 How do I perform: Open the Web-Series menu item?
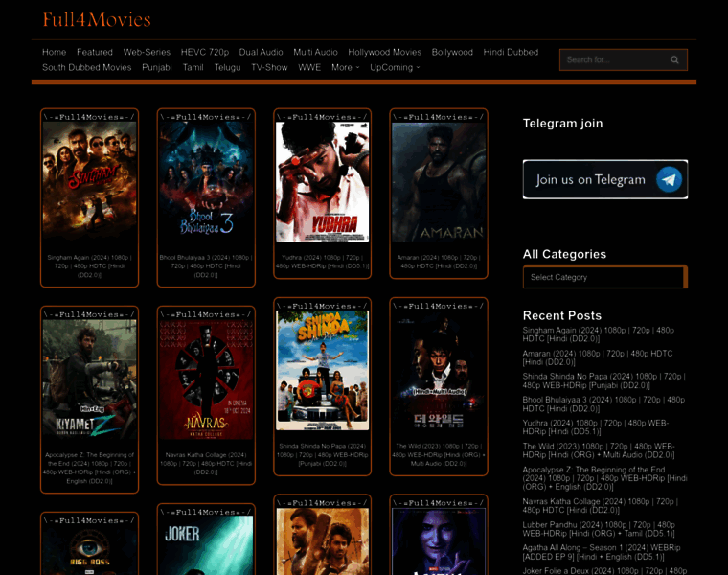(147, 52)
